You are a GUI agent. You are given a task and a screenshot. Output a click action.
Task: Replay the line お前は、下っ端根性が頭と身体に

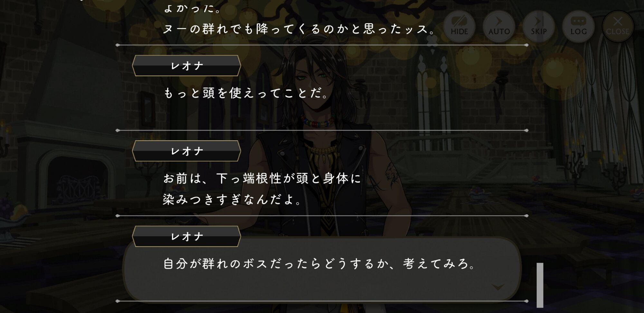262,178
